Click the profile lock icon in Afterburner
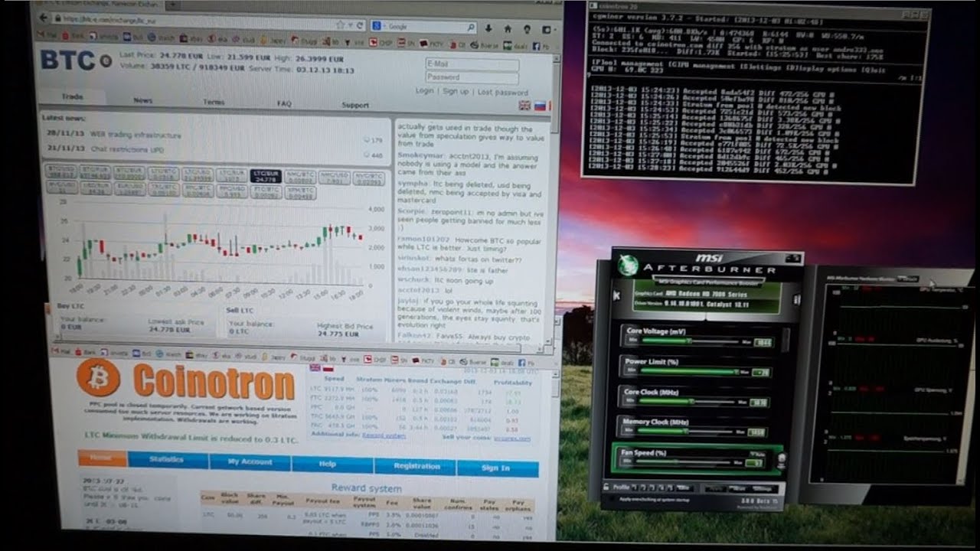Screen dimensions: 980x551 click(x=606, y=487)
